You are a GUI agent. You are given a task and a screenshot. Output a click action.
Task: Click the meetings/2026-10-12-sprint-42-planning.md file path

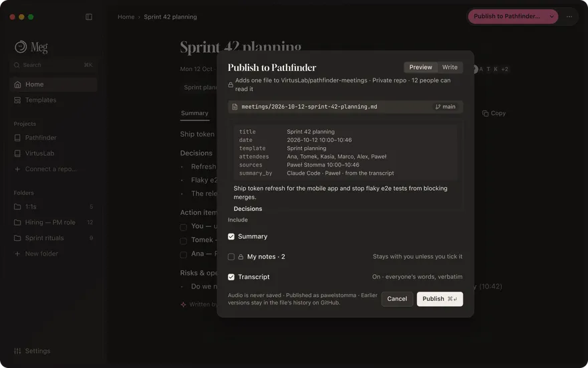309,107
